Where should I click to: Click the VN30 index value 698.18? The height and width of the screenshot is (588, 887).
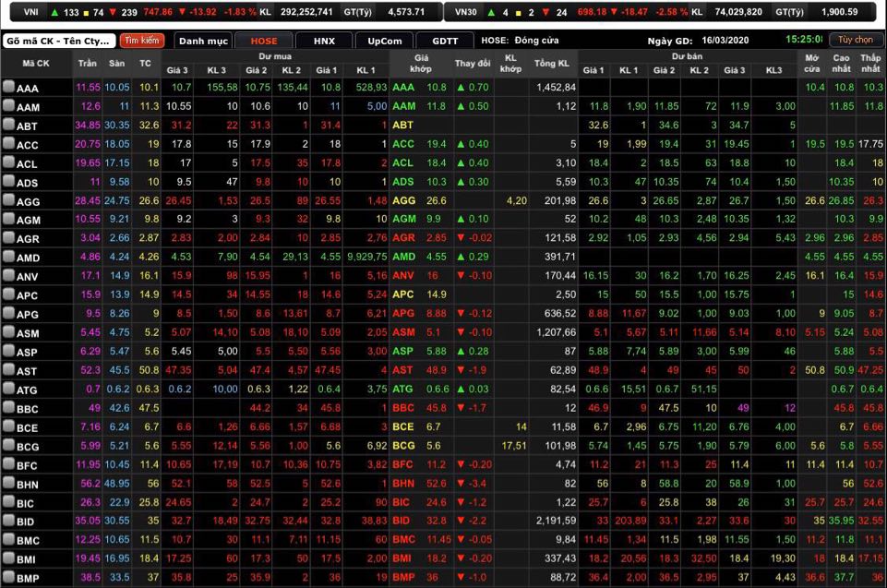(x=592, y=12)
